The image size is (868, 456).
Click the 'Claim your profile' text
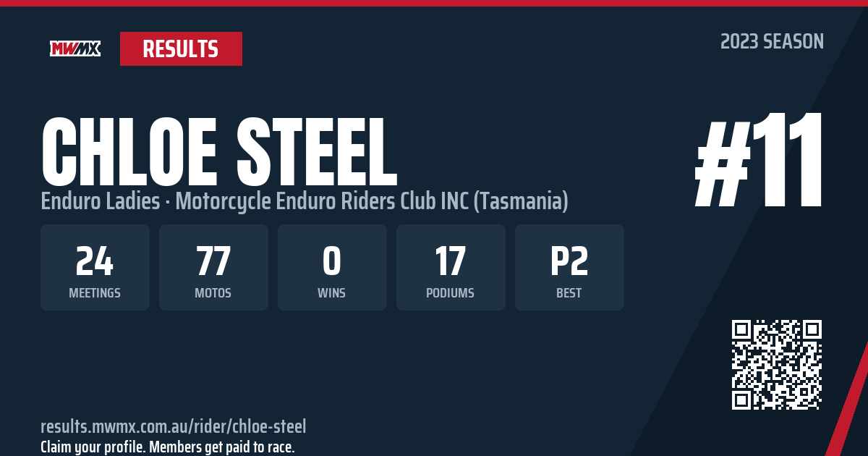click(x=93, y=447)
